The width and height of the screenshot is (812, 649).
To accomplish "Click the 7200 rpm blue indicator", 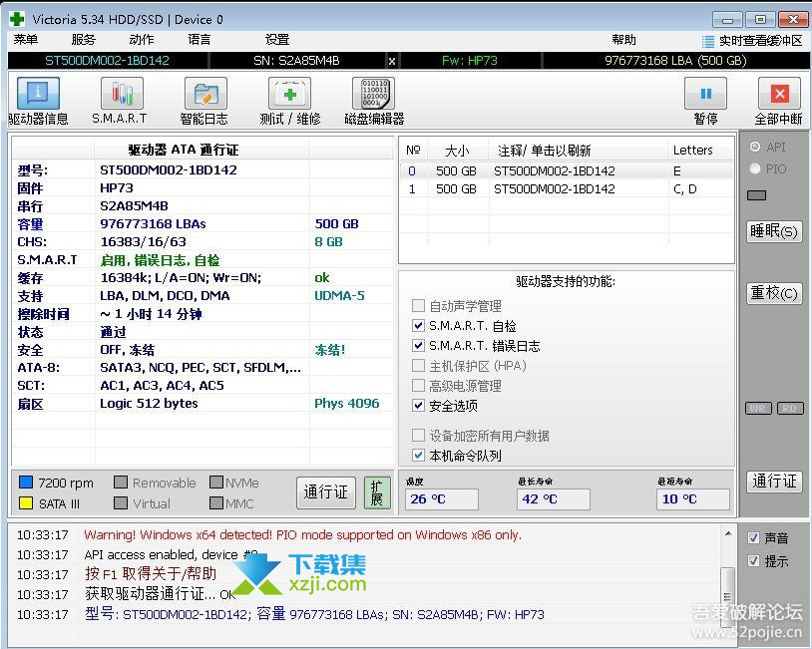I will click(26, 483).
